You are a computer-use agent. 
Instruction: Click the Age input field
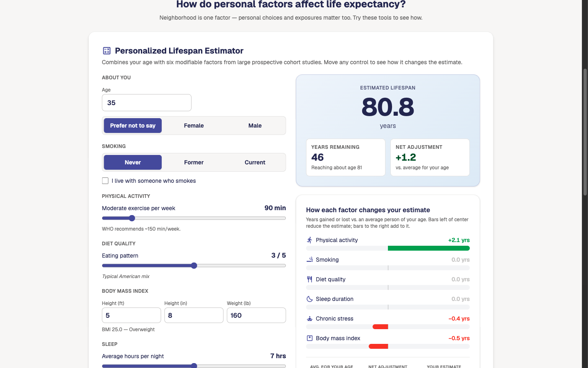147,103
